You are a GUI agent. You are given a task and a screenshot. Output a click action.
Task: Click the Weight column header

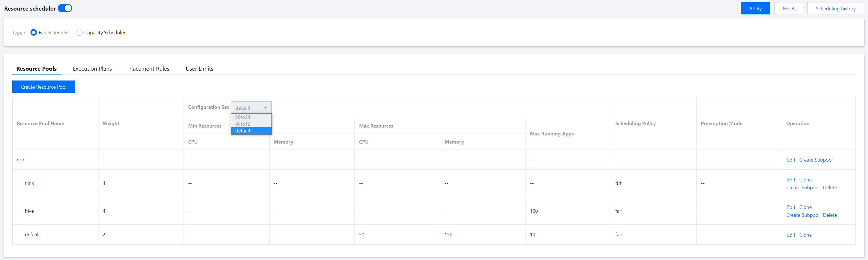pyautogui.click(x=111, y=123)
